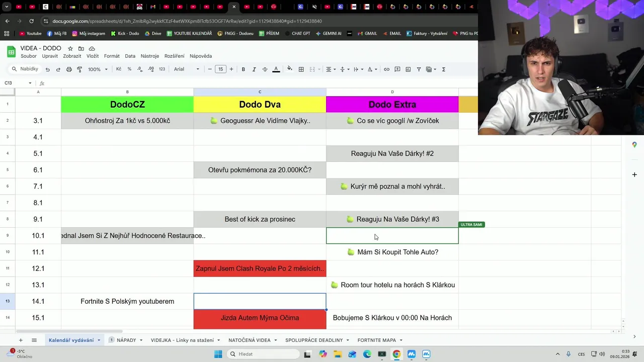
Task: Select the 'Jízda Autem Mýma Očima' cell
Action: (260, 318)
